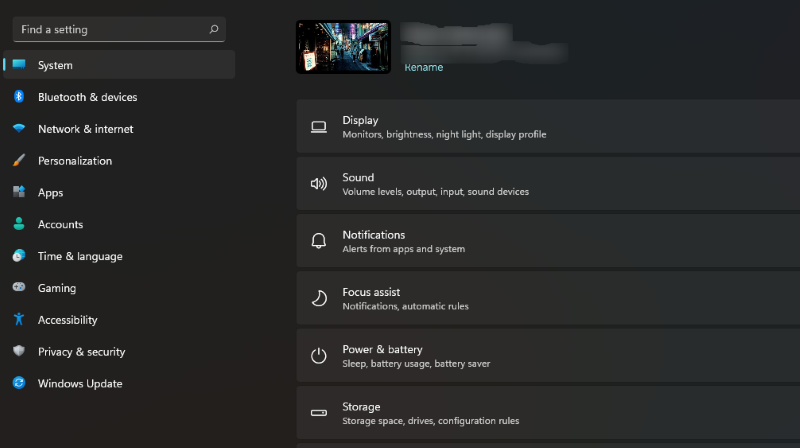The image size is (800, 448).
Task: Go to Accounts in the sidebar
Action: (x=60, y=225)
